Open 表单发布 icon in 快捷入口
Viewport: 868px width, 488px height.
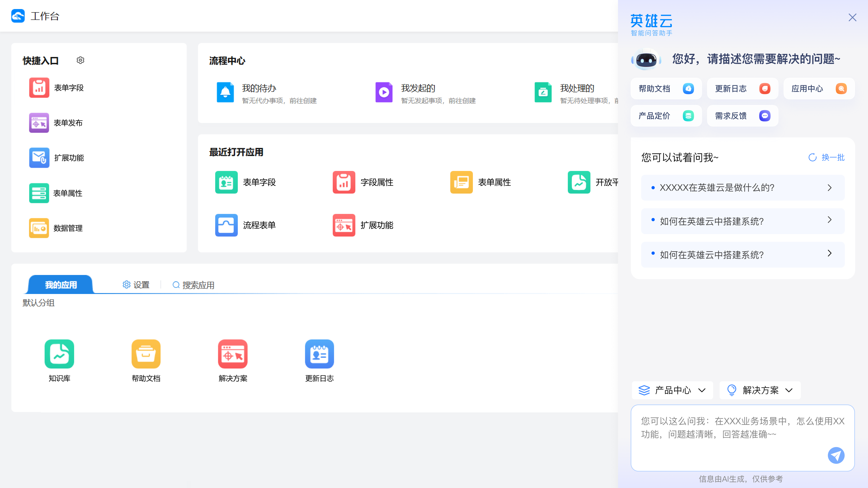click(x=39, y=123)
